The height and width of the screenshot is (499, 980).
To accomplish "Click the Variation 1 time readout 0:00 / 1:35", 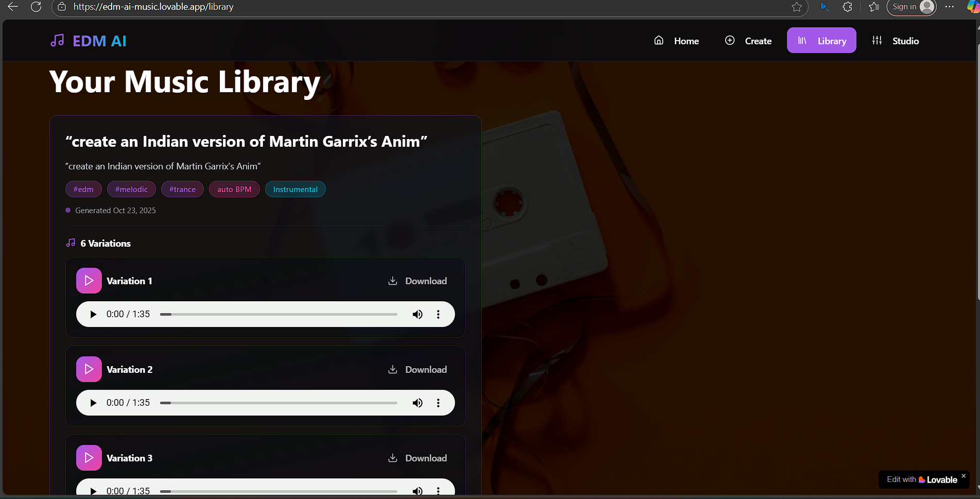I will coord(128,314).
